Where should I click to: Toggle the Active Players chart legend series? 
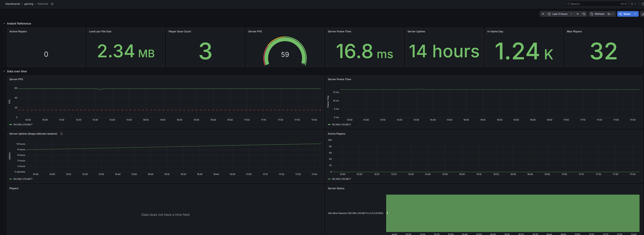340,179
